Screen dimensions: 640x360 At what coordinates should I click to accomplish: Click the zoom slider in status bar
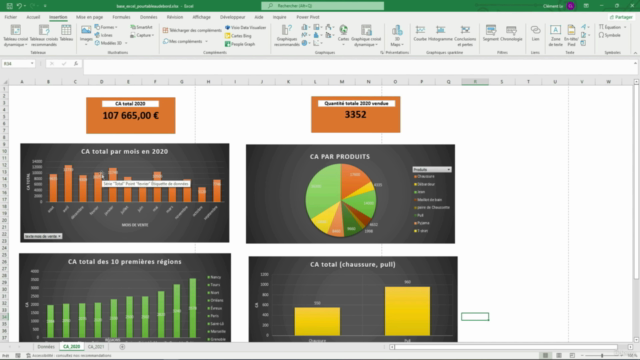[x=602, y=356]
